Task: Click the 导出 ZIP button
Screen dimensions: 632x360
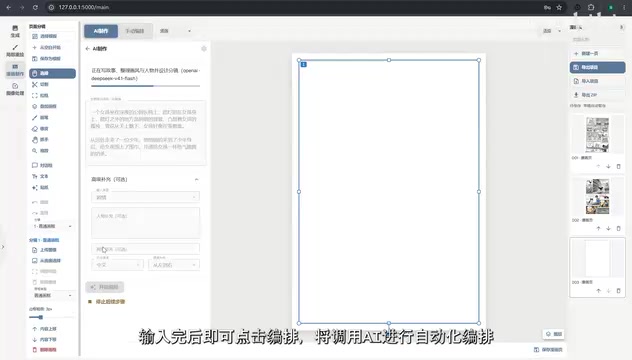Action: coord(597,95)
